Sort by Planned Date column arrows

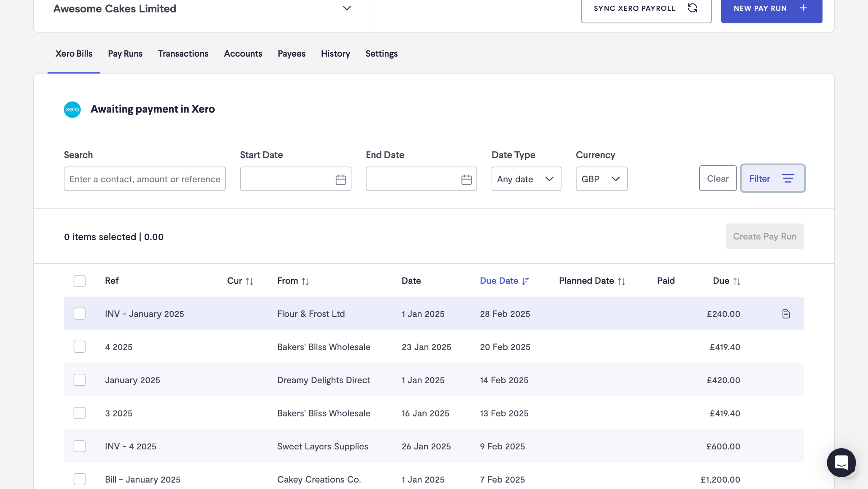tap(621, 281)
